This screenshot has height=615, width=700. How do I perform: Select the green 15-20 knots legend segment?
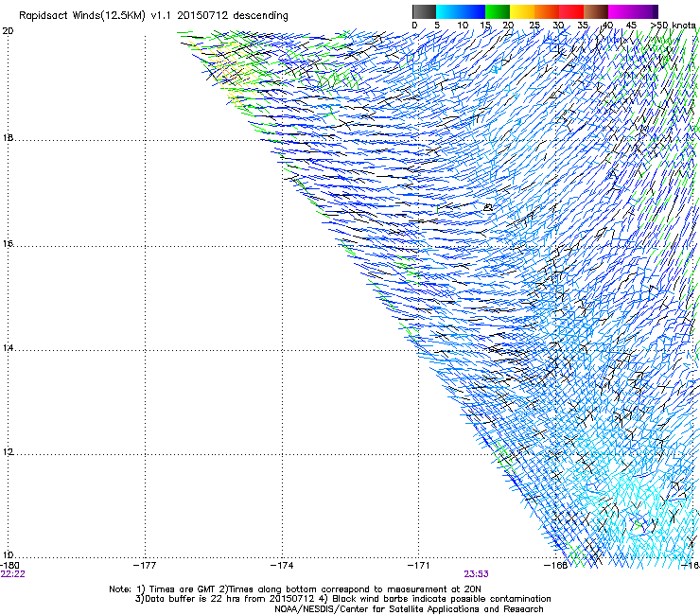(498, 11)
